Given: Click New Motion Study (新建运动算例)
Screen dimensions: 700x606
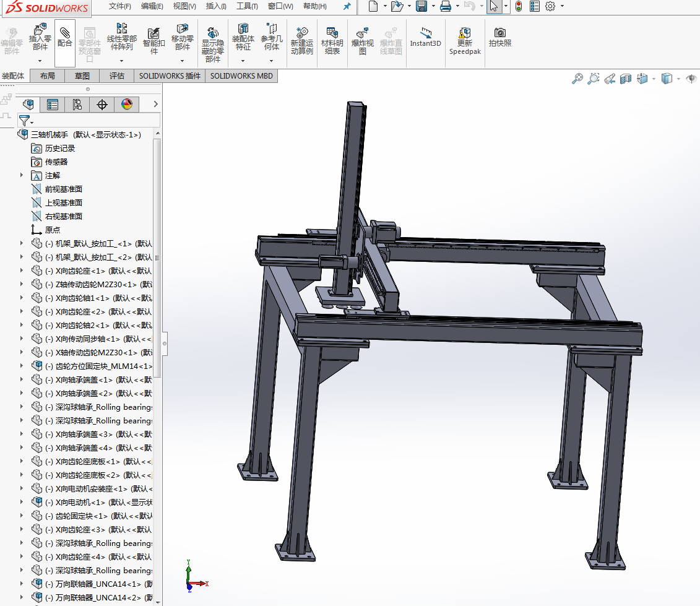Looking at the screenshot, I should (302, 40).
